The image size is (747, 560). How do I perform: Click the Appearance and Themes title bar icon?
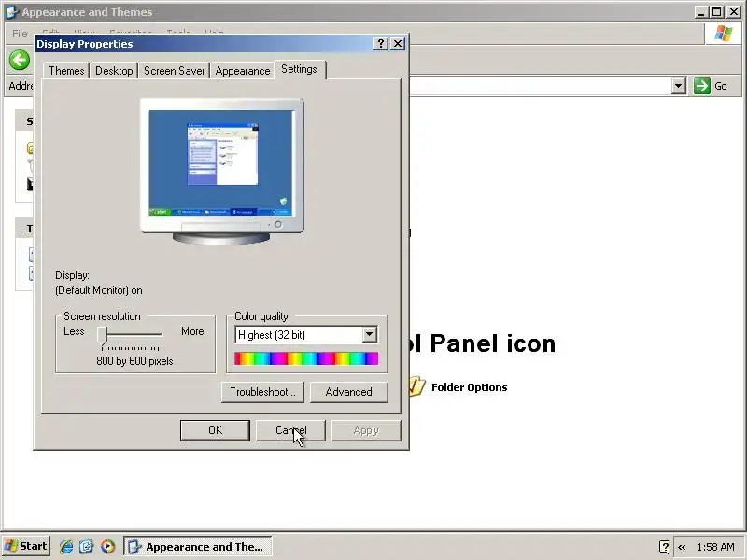pyautogui.click(x=12, y=12)
